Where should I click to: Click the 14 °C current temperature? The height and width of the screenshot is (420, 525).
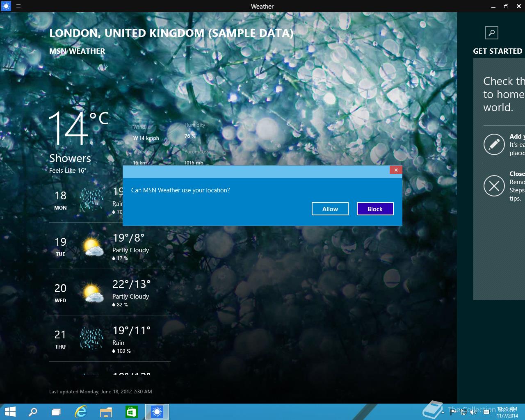[79, 128]
